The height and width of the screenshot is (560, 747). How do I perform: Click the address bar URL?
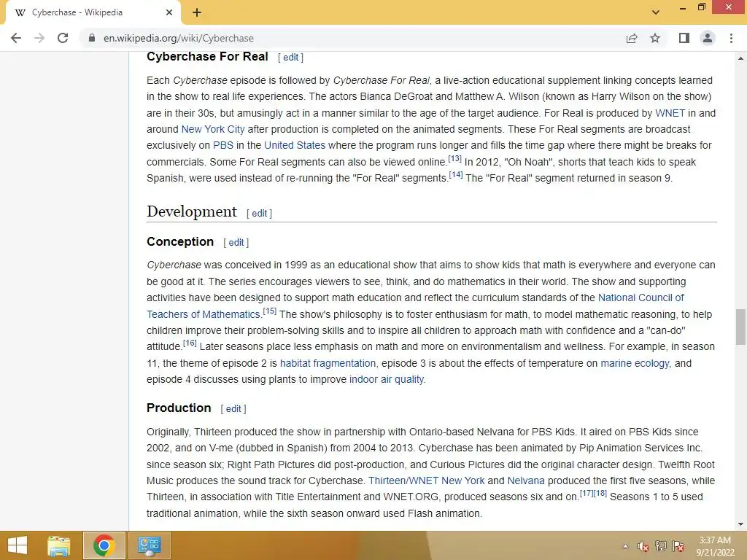pyautogui.click(x=179, y=38)
